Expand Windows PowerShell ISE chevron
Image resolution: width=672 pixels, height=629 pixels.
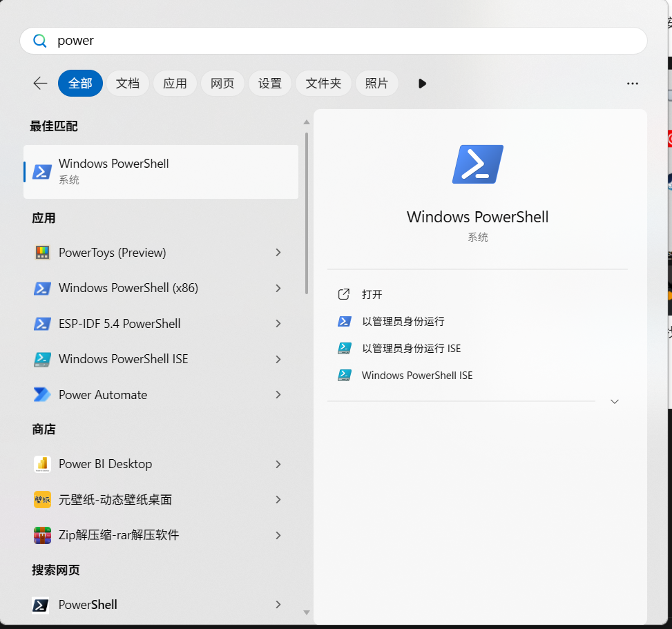278,359
